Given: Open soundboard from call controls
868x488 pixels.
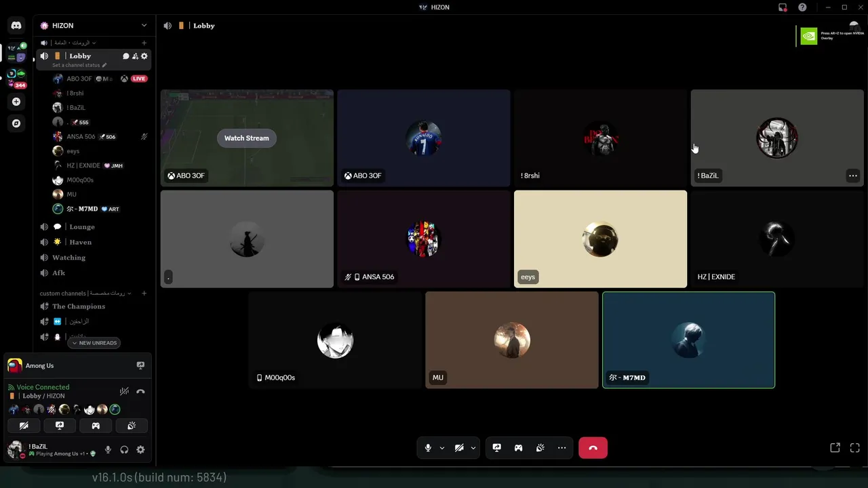Looking at the screenshot, I should click(x=540, y=448).
